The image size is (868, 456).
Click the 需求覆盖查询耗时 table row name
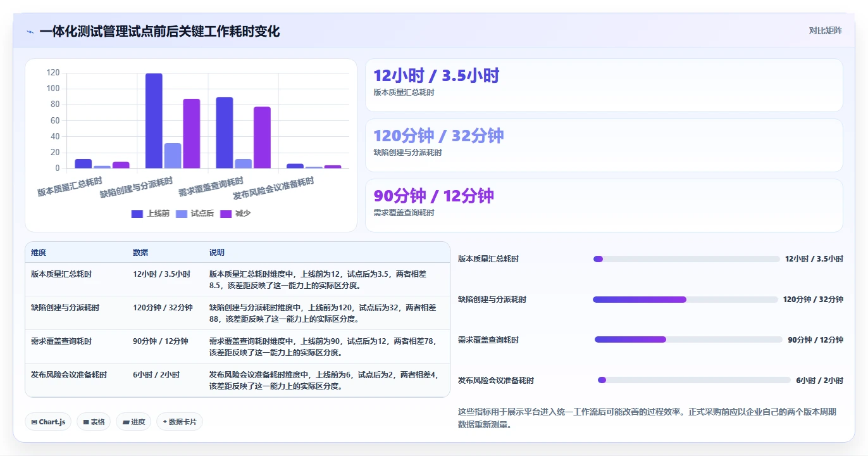coord(61,341)
